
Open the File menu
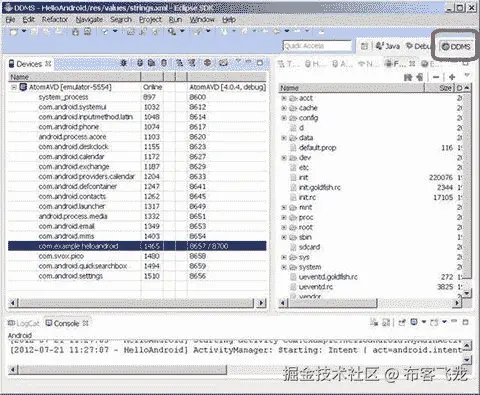pyautogui.click(x=10, y=20)
